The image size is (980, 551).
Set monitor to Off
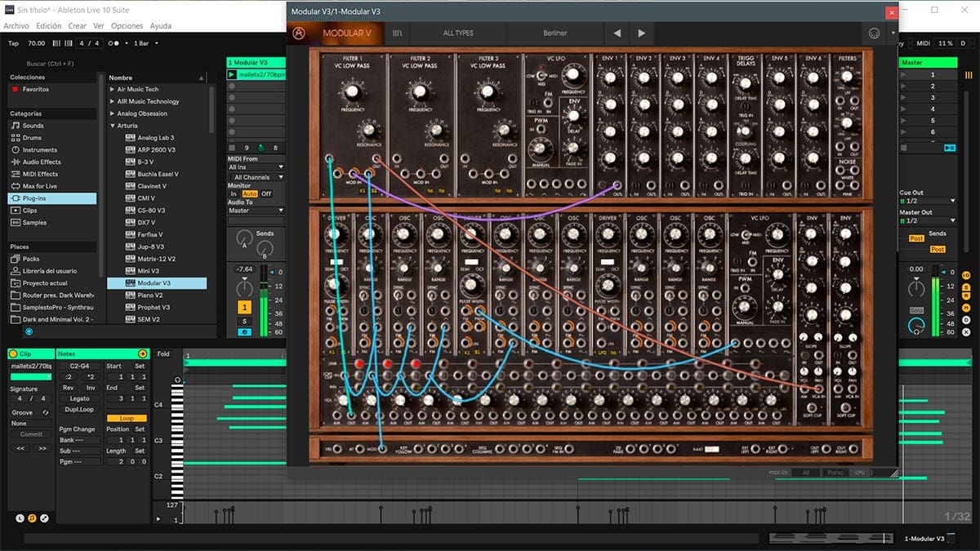click(266, 193)
